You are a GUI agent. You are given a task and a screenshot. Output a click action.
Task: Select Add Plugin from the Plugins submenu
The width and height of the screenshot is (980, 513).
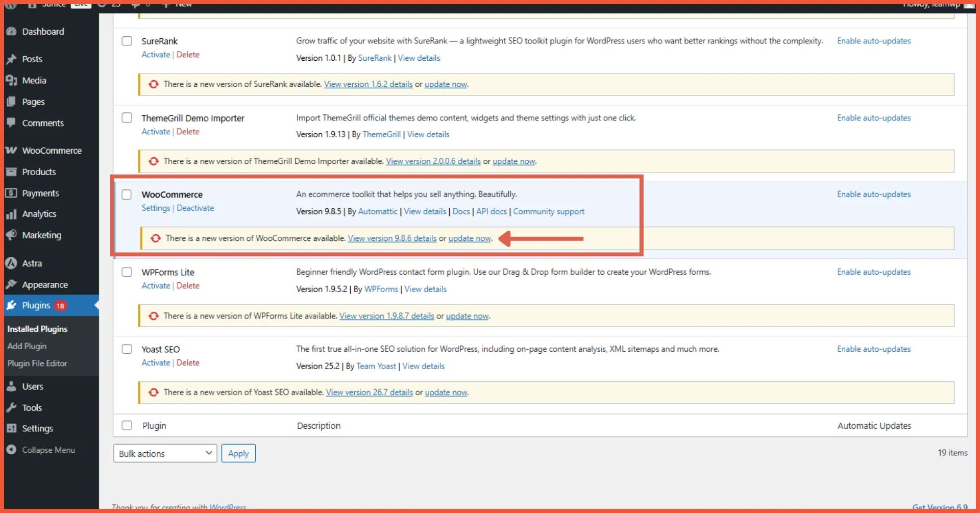tap(27, 346)
